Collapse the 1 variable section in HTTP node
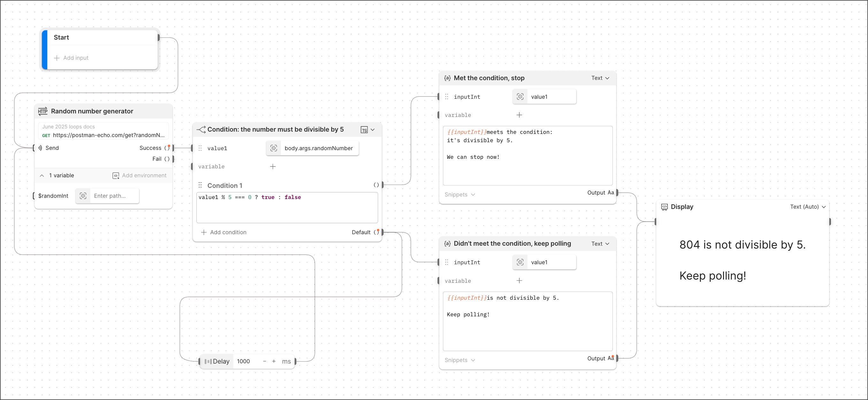 42,175
